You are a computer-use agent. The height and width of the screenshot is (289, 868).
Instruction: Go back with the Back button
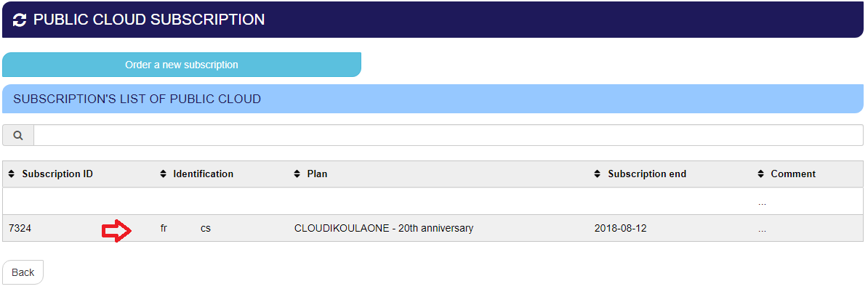[x=23, y=272]
